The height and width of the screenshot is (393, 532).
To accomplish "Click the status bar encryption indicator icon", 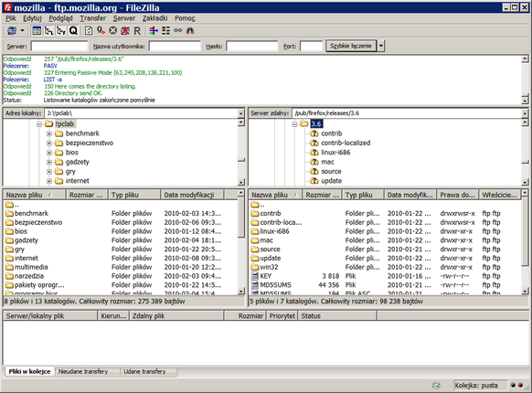I will pyautogui.click(x=436, y=385).
